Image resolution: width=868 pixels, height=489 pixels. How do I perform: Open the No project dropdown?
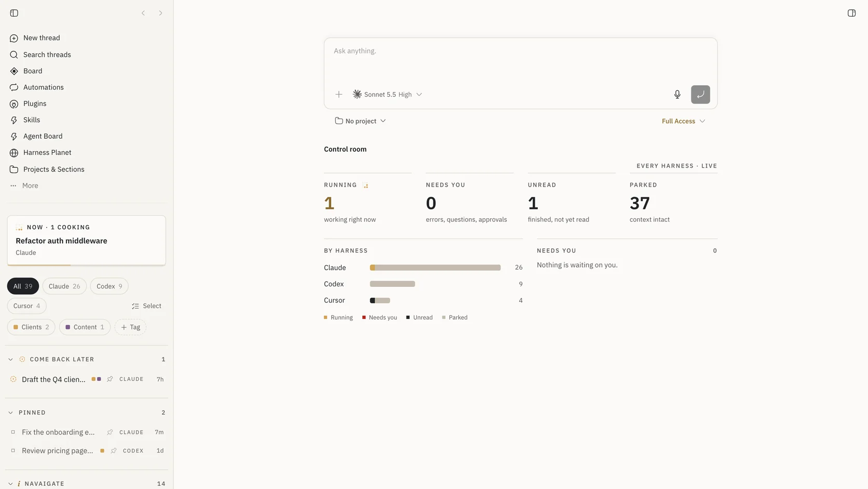360,121
